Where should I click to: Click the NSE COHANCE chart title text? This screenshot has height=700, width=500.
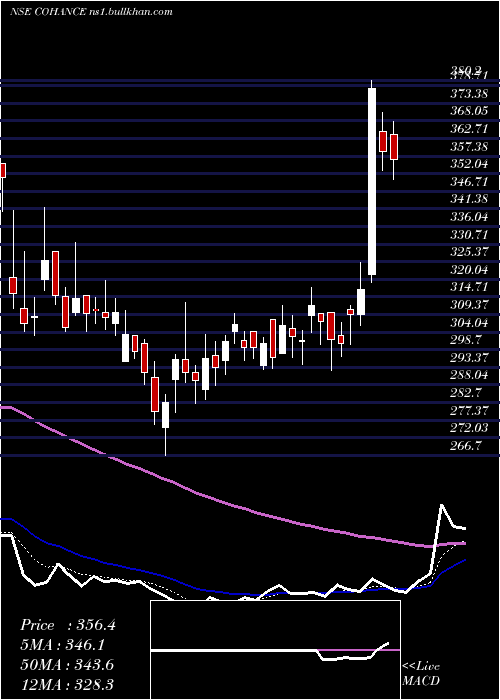tap(91, 12)
